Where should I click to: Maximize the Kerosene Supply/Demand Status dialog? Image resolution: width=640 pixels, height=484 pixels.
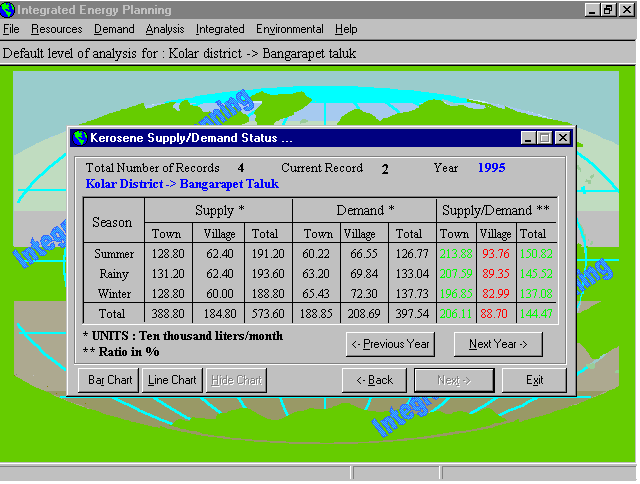(x=545, y=138)
